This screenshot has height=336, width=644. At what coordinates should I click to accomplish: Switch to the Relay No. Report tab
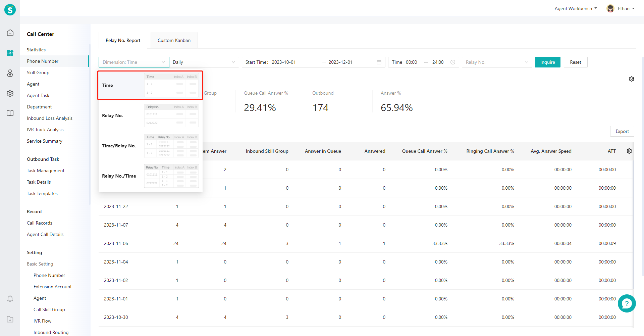pos(123,40)
